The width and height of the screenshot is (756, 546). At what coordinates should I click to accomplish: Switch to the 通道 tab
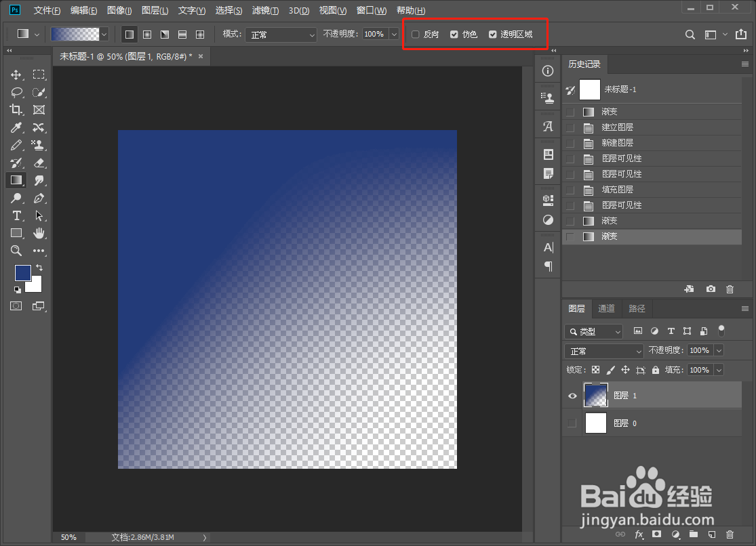(x=606, y=308)
